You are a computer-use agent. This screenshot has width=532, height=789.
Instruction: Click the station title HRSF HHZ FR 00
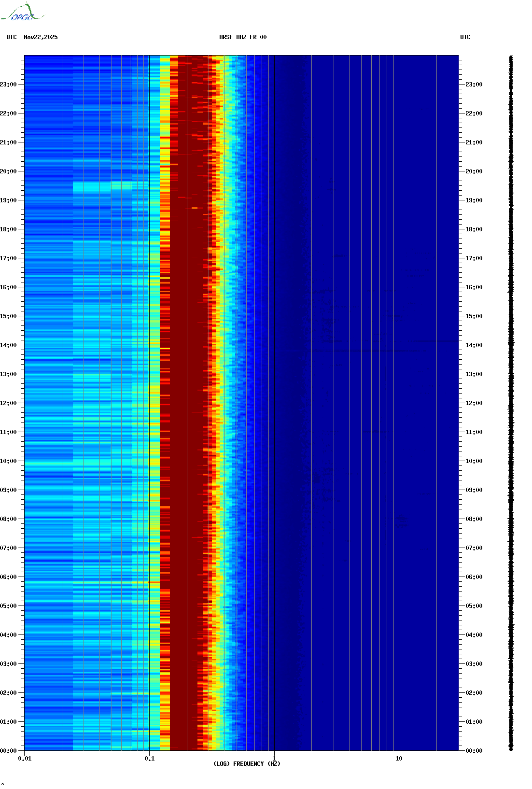coord(243,37)
